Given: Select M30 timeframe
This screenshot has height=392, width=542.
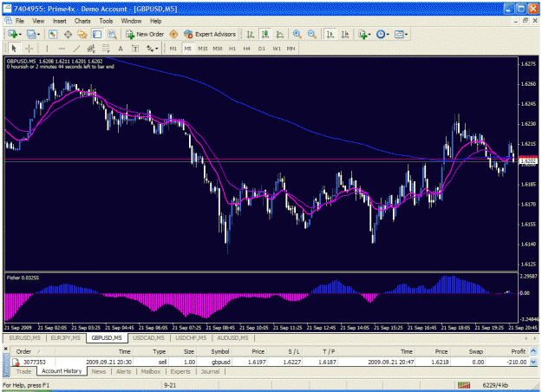Looking at the screenshot, I should coord(218,49).
